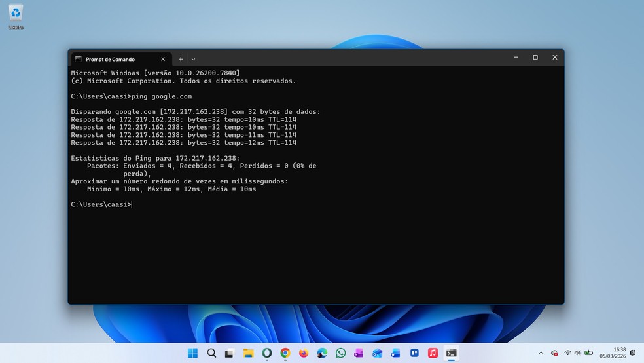
Task: Click the terminal icon in the tab
Action: 79,59
